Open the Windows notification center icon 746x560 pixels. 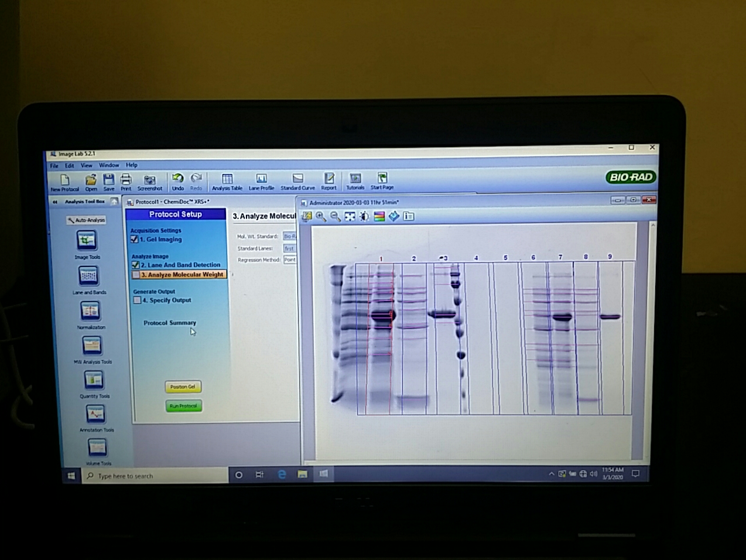[635, 473]
